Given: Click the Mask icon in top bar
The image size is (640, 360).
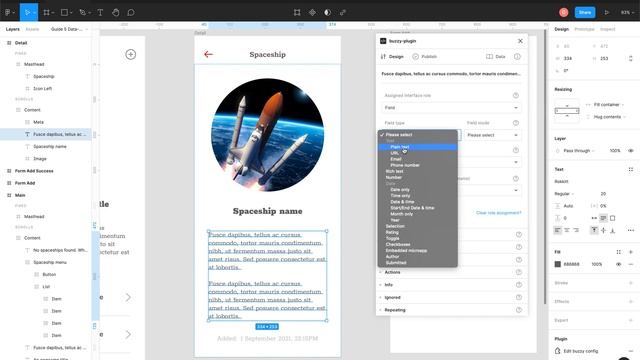Looking at the screenshot, I should click(x=327, y=13).
